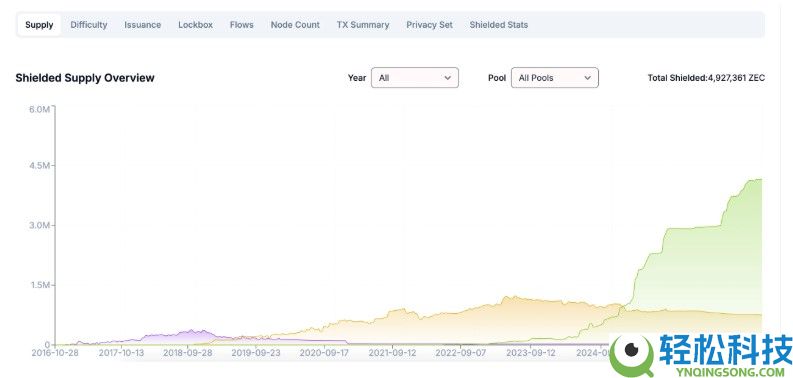
Task: Click the Year dropdown chevron arrow
Action: [447, 78]
